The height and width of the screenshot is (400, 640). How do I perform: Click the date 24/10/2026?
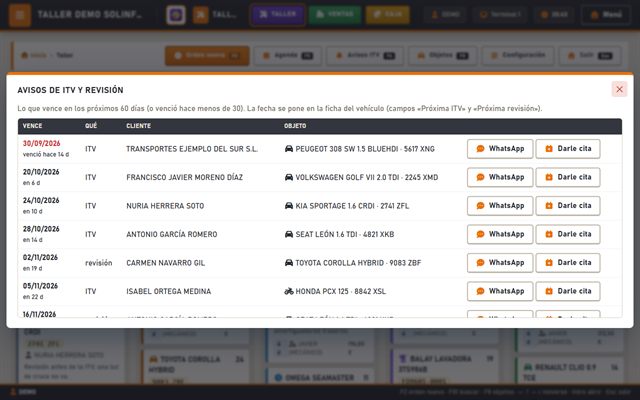click(41, 201)
